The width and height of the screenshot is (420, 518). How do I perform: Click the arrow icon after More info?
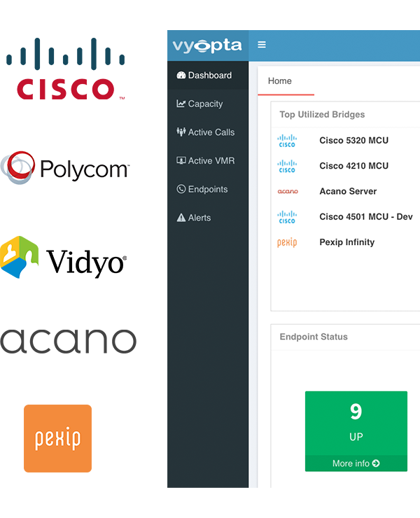376,463
